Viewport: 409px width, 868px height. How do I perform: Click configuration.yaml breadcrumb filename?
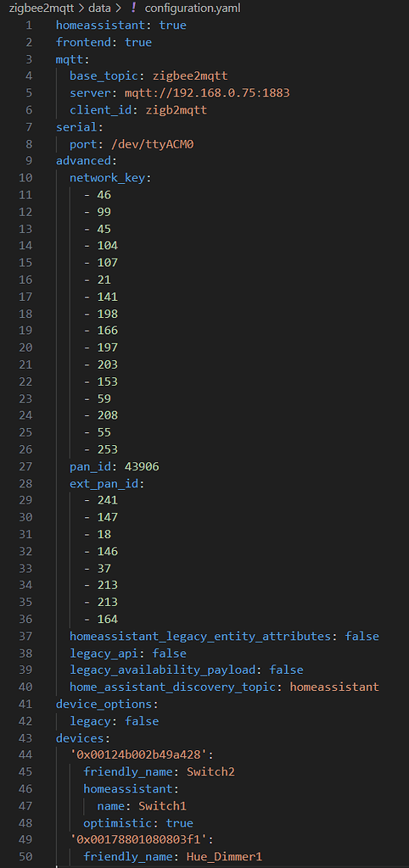(x=193, y=8)
